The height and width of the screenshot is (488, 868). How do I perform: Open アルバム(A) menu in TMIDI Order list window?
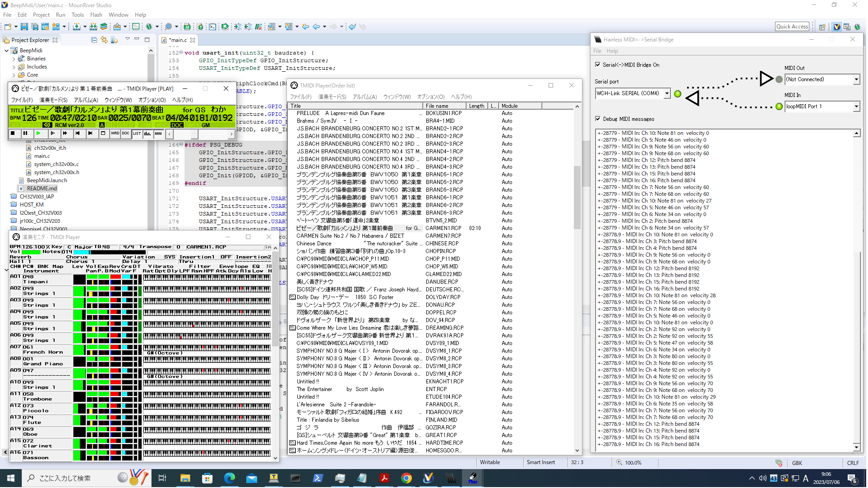point(365,97)
